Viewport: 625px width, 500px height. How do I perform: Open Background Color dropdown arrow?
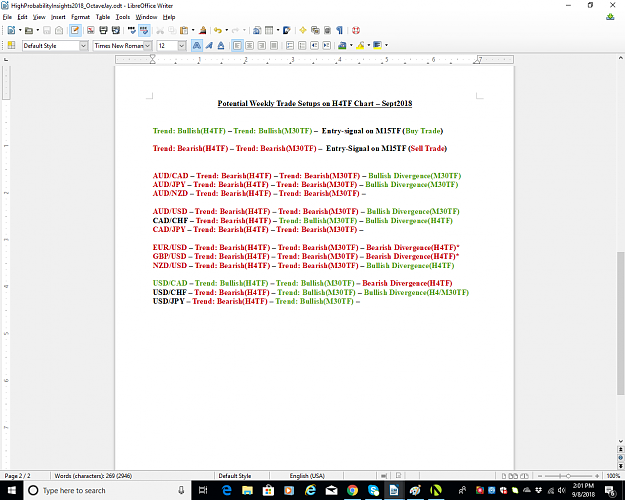(x=386, y=45)
